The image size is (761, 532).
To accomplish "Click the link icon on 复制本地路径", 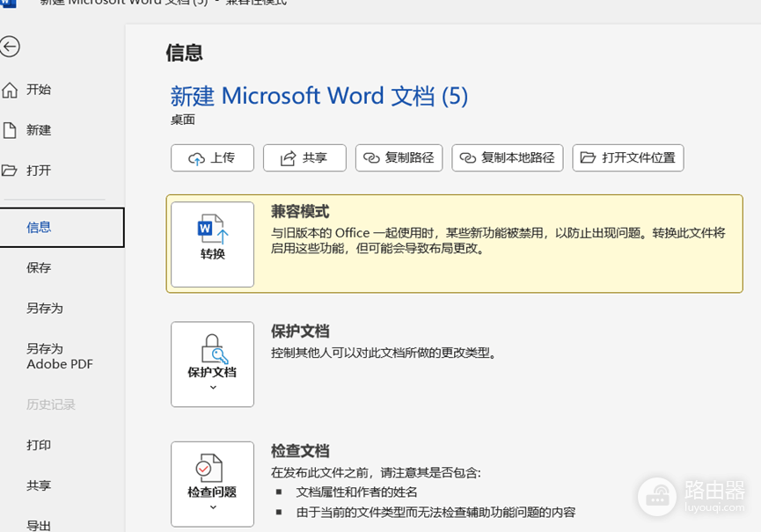I will (x=467, y=158).
